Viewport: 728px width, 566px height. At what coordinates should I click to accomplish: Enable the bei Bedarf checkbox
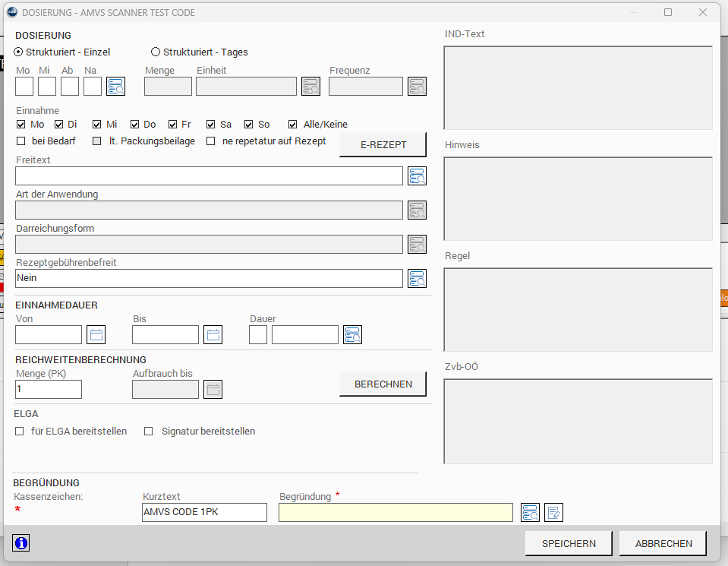coord(21,141)
